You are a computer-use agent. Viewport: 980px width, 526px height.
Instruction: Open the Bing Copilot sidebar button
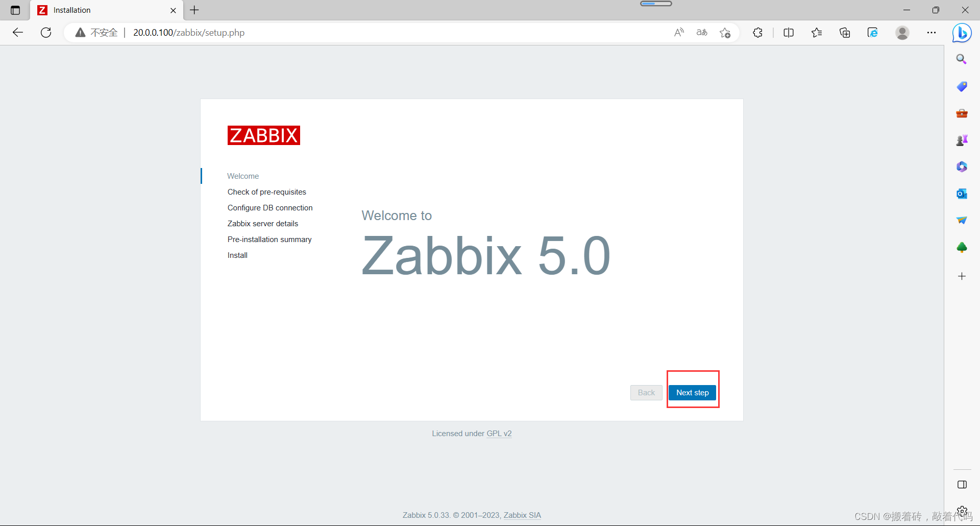coord(962,33)
